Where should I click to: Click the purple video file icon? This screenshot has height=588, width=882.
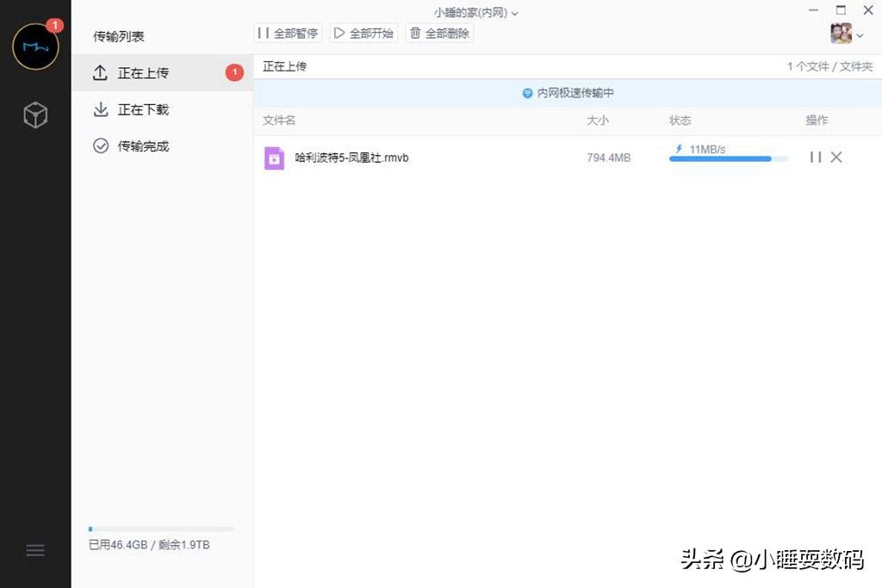274,158
